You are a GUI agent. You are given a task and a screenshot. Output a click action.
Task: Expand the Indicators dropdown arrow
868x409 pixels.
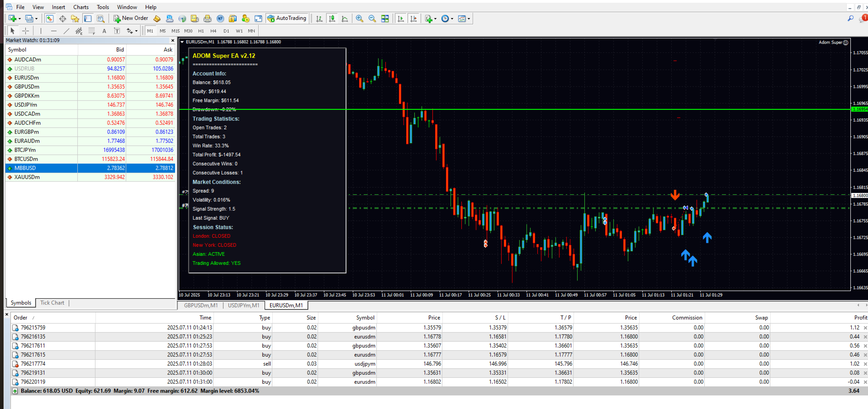click(x=435, y=19)
